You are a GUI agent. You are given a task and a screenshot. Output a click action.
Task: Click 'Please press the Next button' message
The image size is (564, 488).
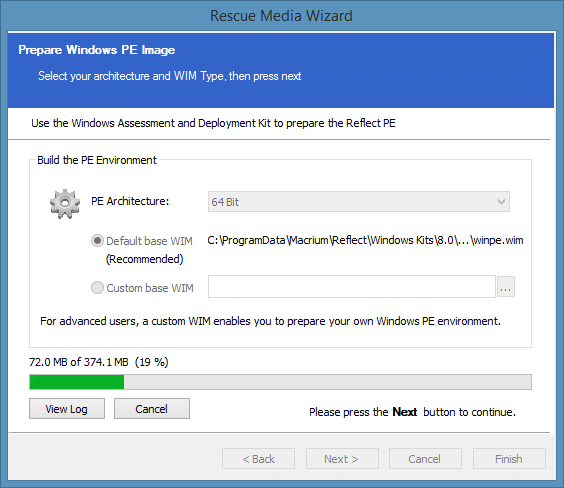click(412, 412)
